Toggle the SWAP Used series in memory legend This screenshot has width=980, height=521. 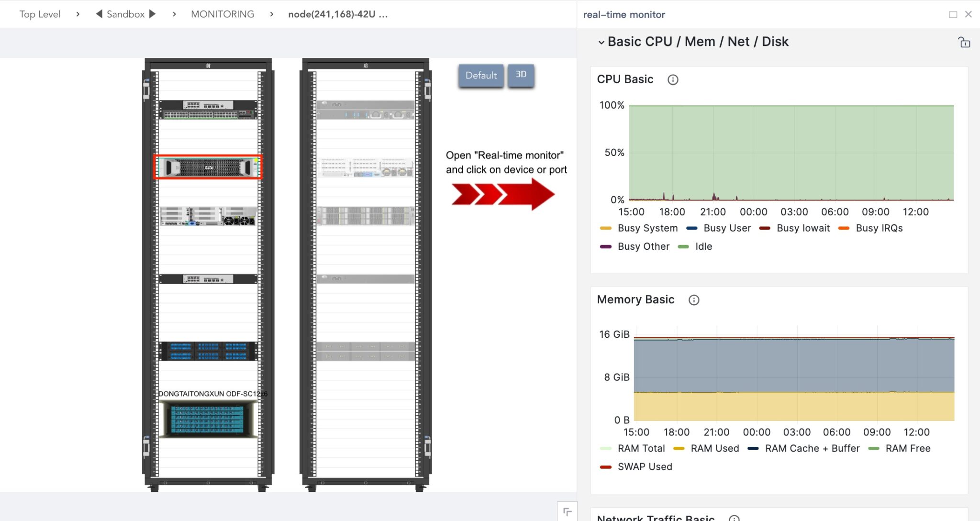[x=645, y=466]
